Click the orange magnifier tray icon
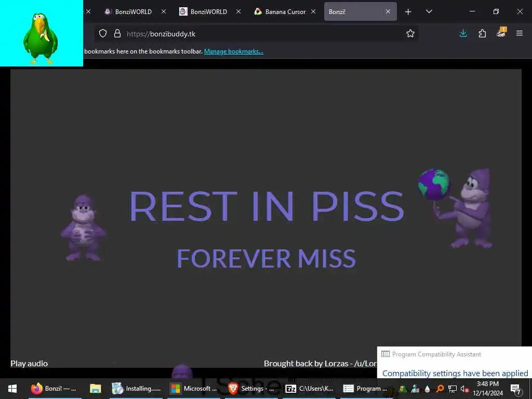 pyautogui.click(x=440, y=389)
